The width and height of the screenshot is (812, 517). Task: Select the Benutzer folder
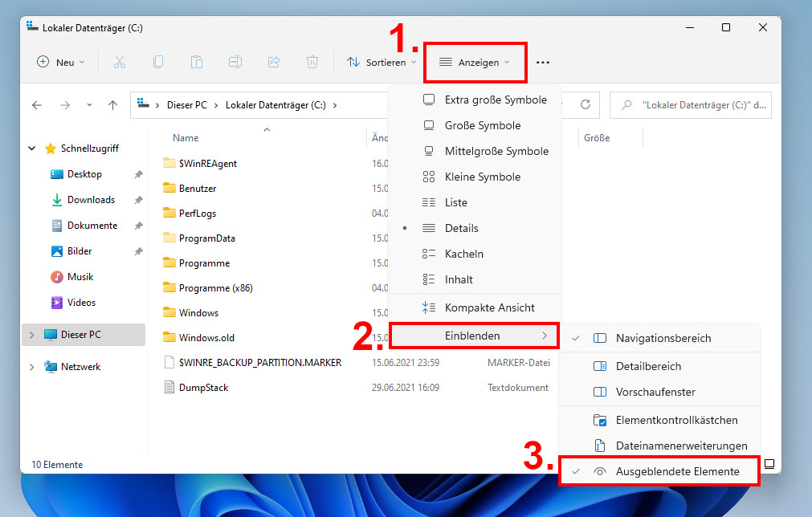[x=198, y=189]
